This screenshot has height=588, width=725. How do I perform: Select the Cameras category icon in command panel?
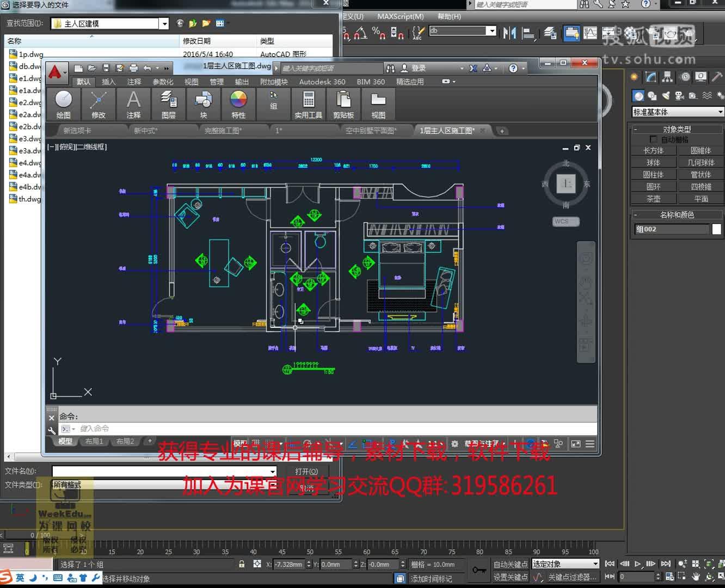[679, 96]
